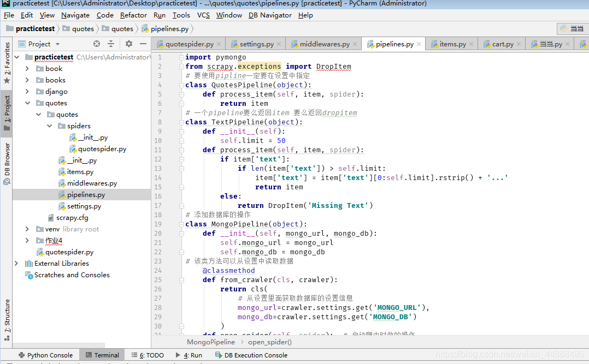Expand External Libraries node
Image resolution: width=589 pixels, height=364 pixels.
(x=16, y=264)
